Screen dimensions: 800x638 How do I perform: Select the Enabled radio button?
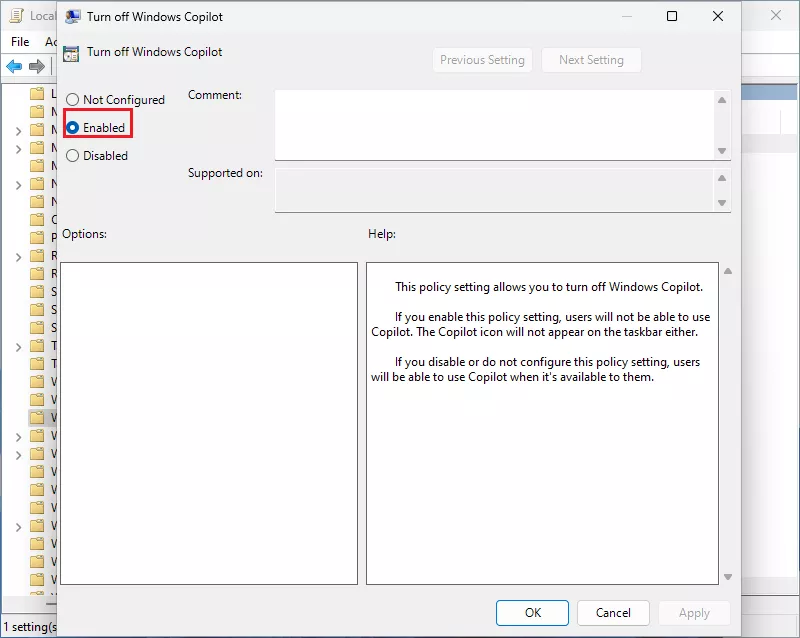click(72, 128)
